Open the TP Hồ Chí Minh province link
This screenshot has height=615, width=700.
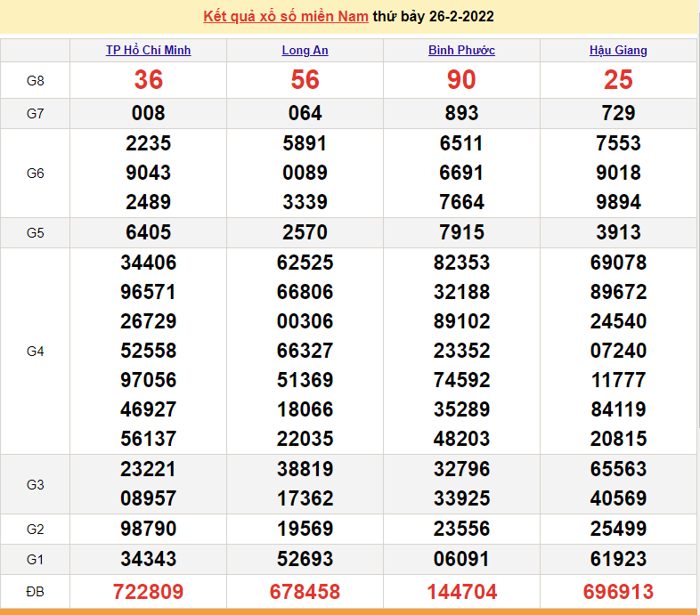[148, 51]
